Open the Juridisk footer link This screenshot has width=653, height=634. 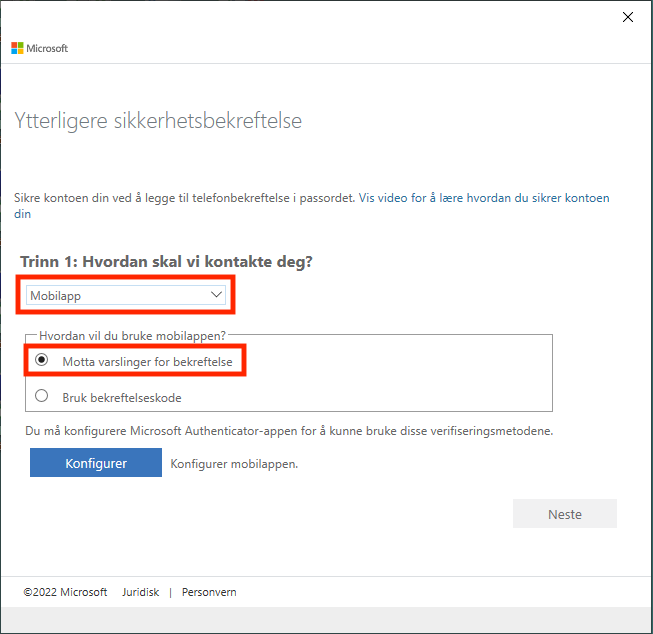coord(140,592)
